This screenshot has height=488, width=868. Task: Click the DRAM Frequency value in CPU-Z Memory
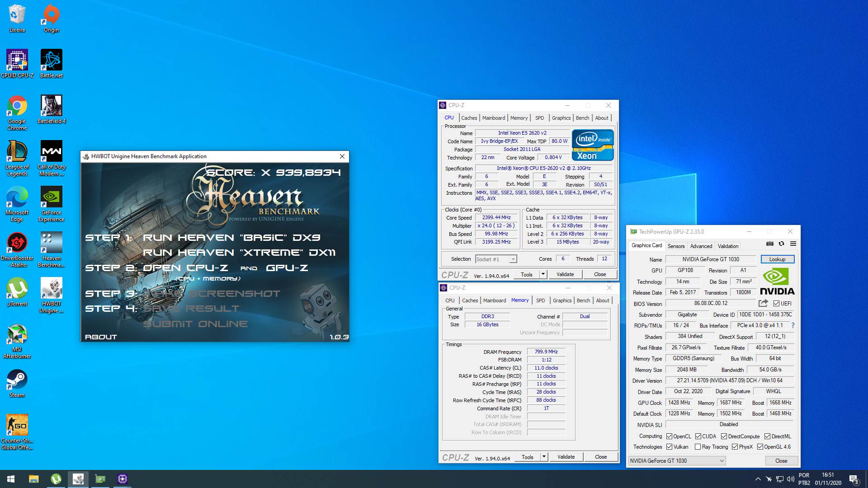tap(546, 352)
